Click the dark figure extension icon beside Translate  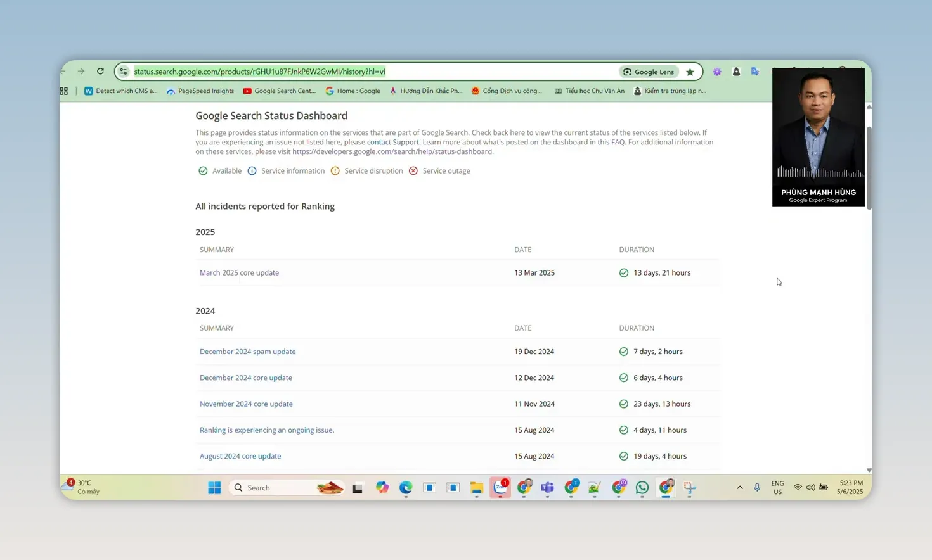click(736, 72)
